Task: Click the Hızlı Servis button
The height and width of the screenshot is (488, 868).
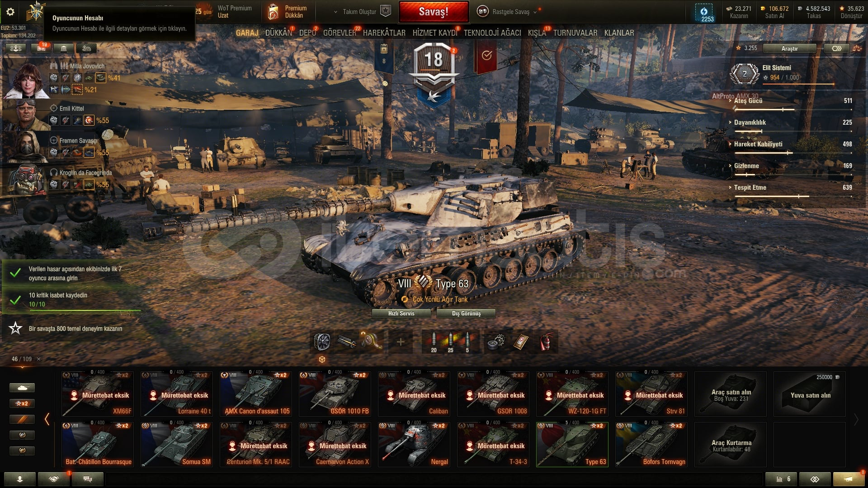Action: click(401, 313)
